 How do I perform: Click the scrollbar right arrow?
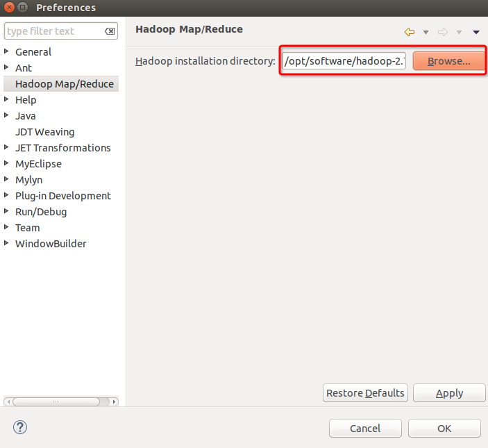tap(114, 401)
